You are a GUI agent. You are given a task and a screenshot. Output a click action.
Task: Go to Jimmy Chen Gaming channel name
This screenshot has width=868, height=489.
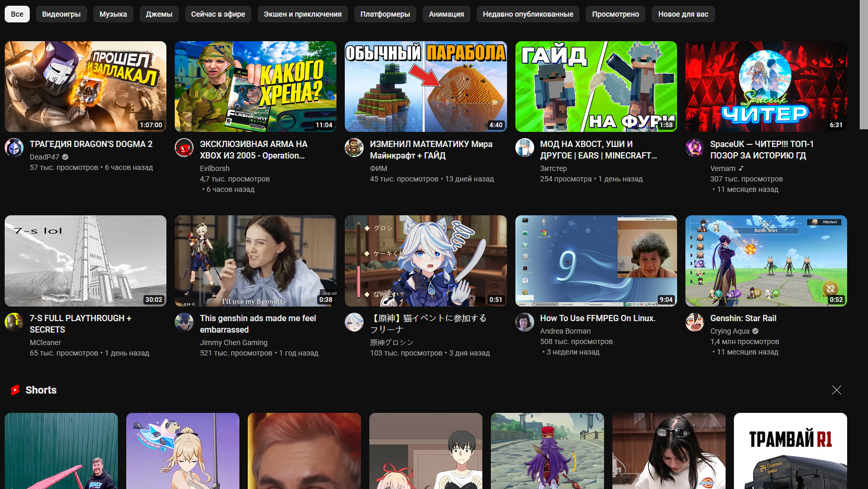point(234,343)
